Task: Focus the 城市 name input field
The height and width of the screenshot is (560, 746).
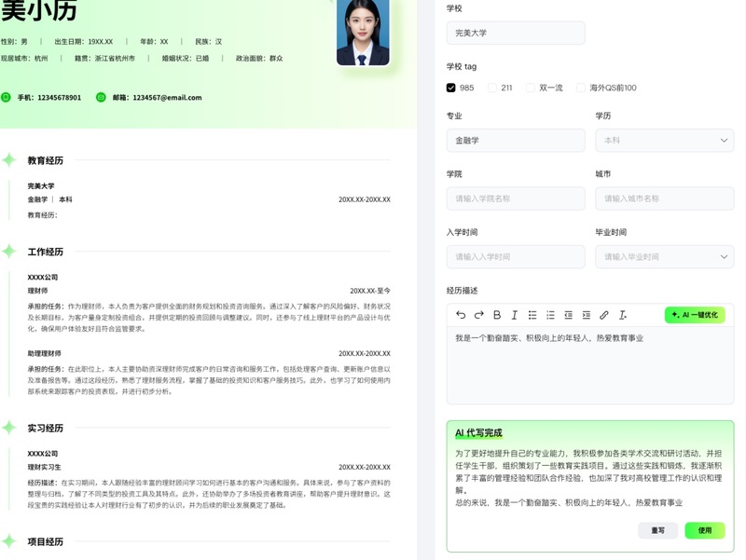Action: (665, 198)
